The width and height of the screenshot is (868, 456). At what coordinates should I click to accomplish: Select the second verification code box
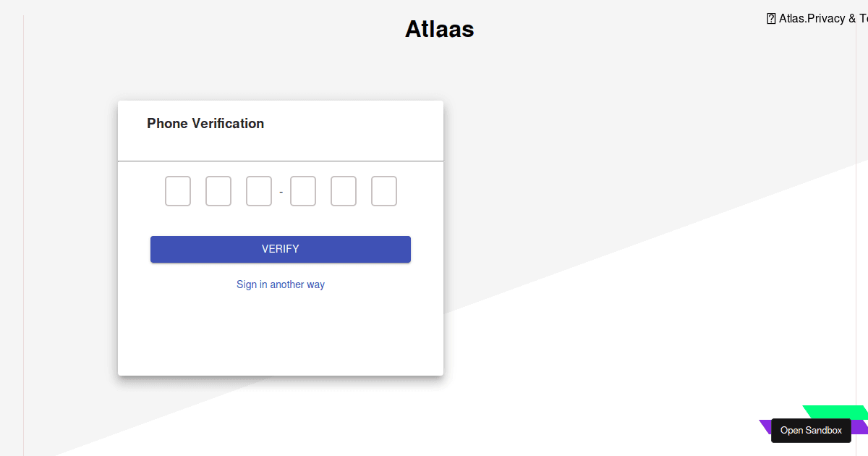(x=218, y=191)
